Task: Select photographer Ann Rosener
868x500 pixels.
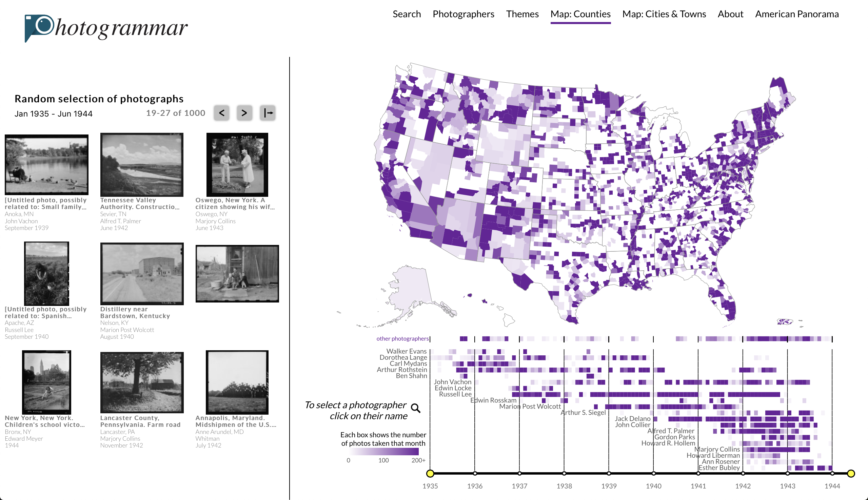Action: click(721, 462)
